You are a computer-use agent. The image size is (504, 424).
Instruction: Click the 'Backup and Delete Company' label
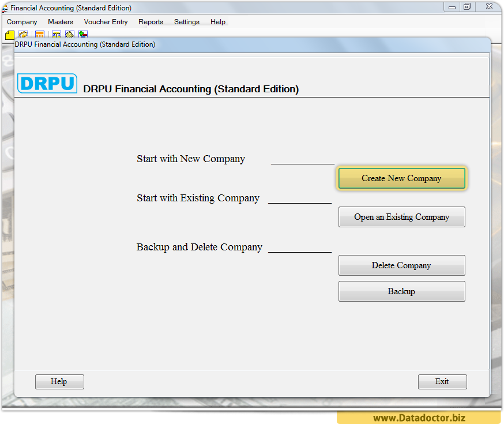coord(200,247)
